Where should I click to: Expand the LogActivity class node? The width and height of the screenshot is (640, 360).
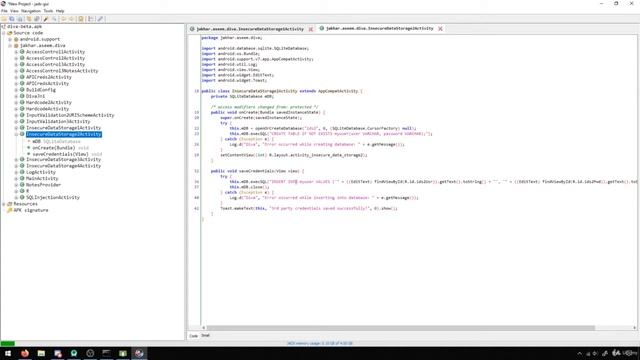coord(16,172)
